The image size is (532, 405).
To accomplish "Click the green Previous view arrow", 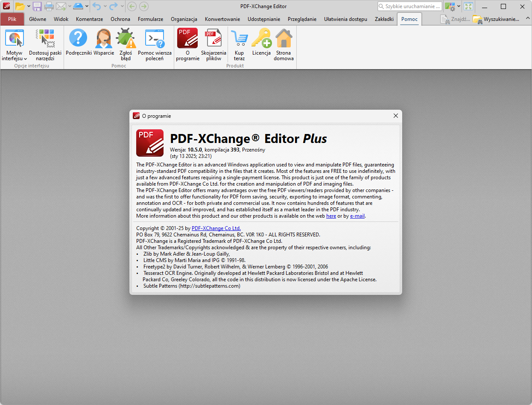I will 132,6.
